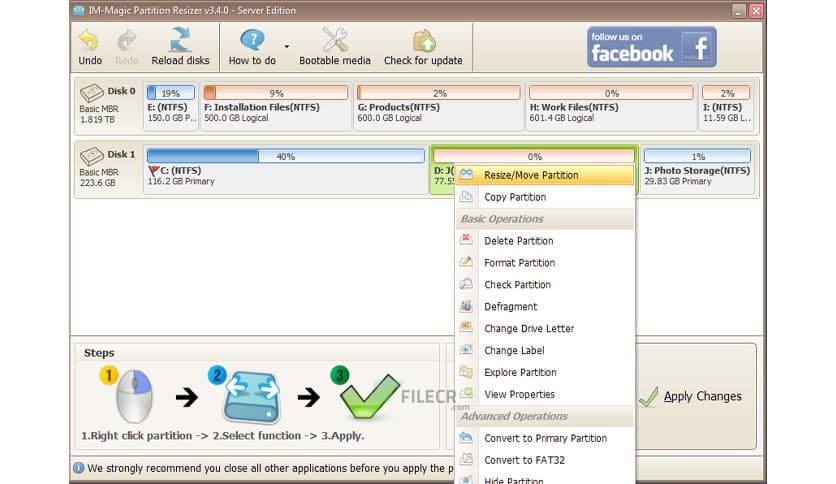Select the F: Installation Files partition

(276, 106)
